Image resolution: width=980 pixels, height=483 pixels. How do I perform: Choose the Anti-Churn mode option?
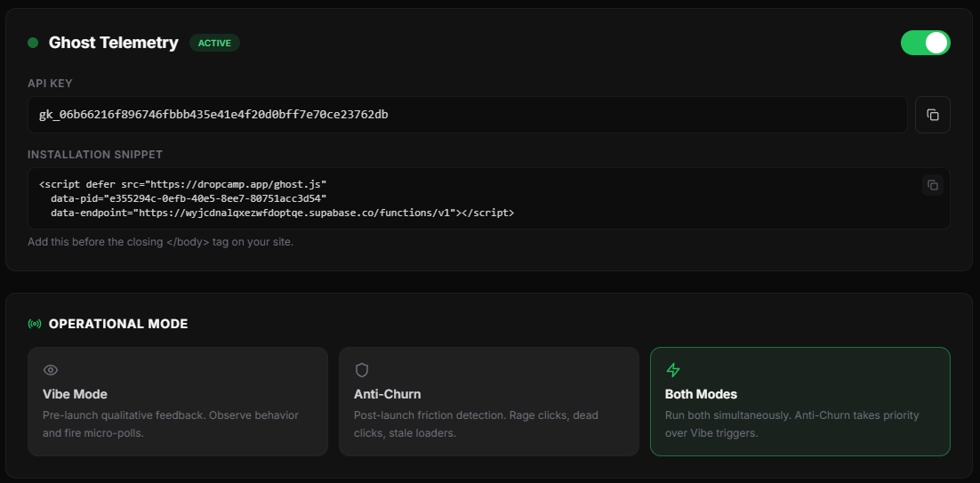(x=489, y=402)
